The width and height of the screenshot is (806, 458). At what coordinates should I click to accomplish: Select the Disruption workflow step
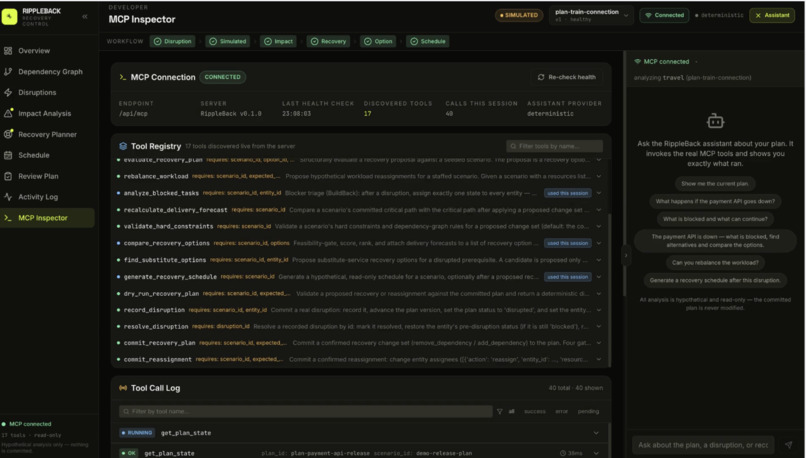pyautogui.click(x=173, y=41)
